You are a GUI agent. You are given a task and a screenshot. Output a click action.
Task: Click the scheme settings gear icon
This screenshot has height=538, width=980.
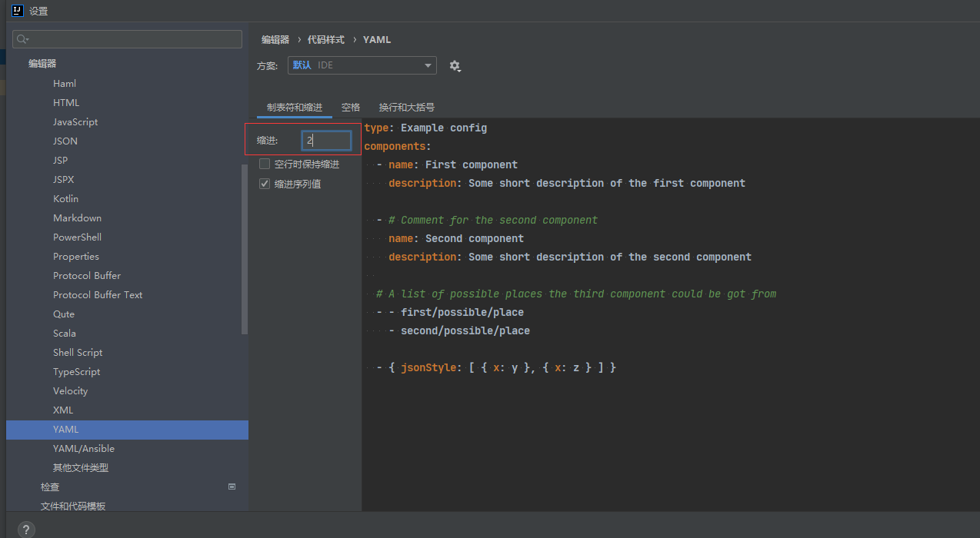tap(455, 66)
